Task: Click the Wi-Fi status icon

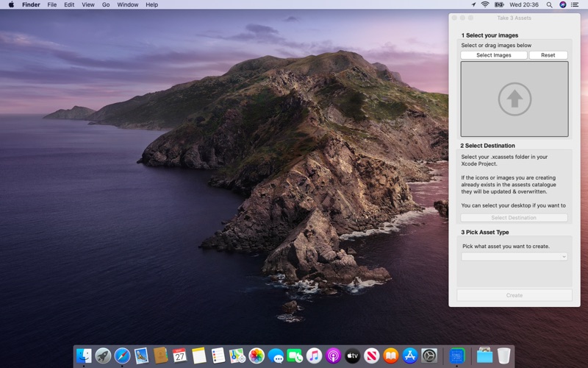Action: coord(485,4)
